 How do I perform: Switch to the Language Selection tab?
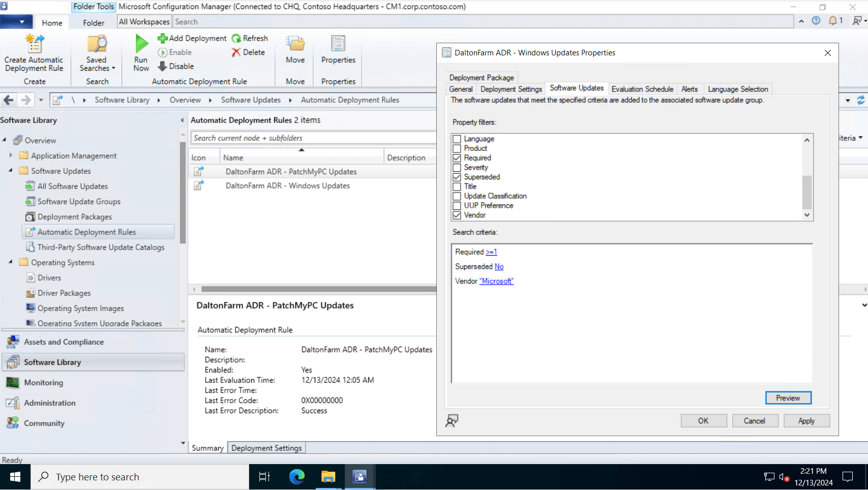point(738,89)
